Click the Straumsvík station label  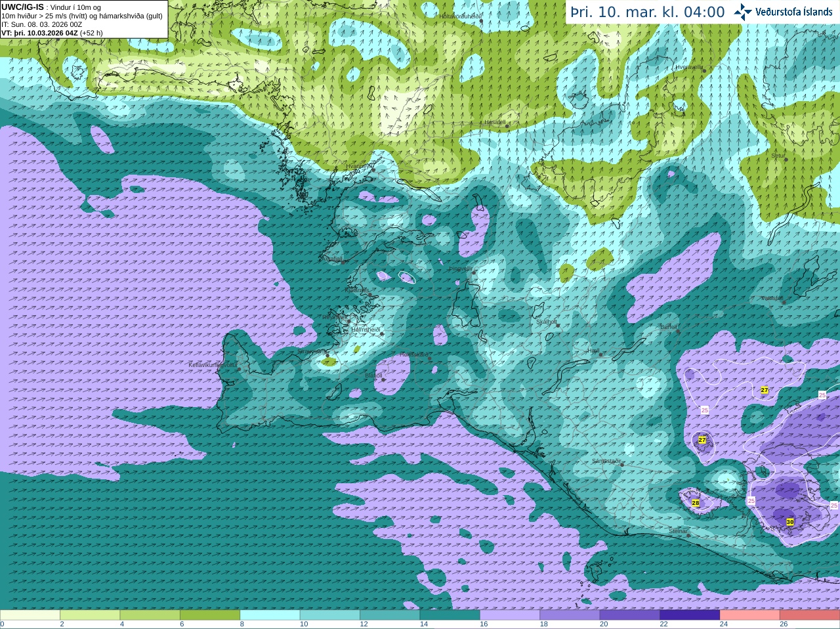311,351
